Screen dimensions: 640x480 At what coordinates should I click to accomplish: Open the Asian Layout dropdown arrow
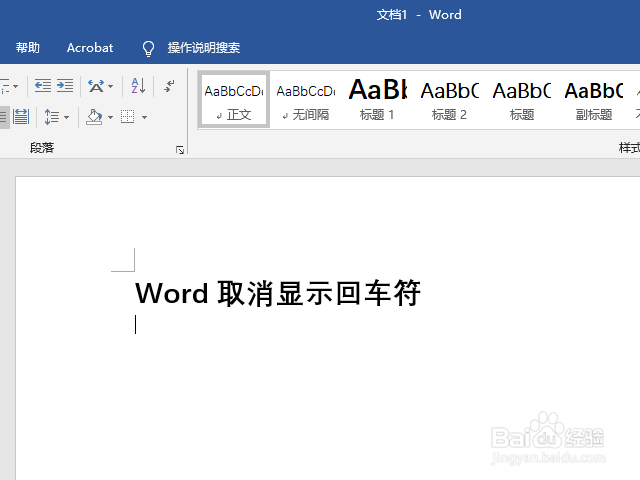[x=111, y=87]
